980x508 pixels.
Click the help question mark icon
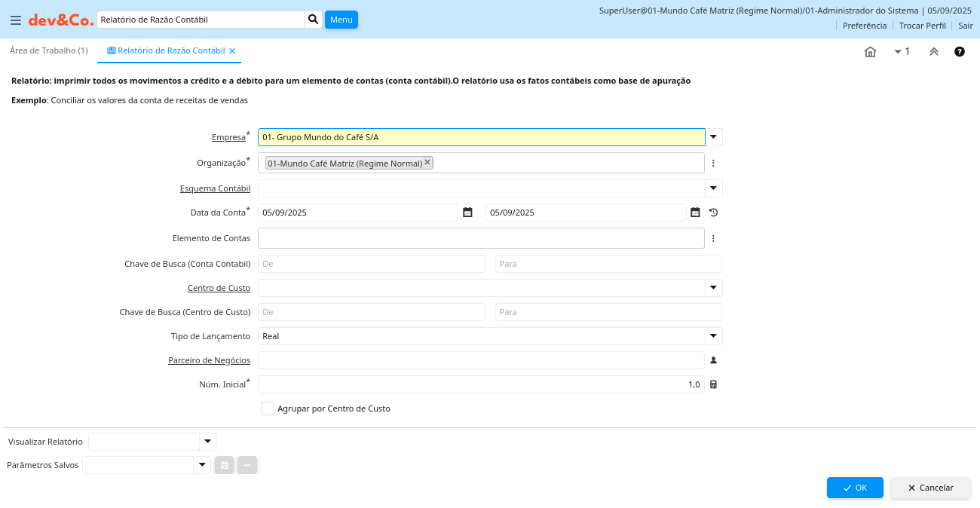(x=960, y=52)
